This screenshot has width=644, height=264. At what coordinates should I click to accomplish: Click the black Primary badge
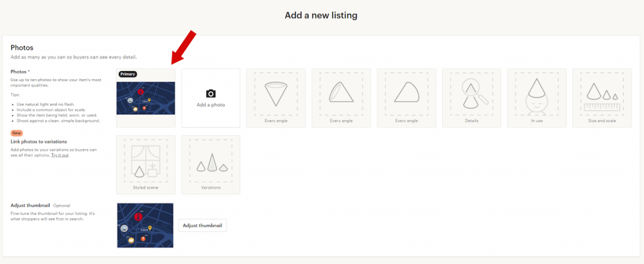coord(128,74)
